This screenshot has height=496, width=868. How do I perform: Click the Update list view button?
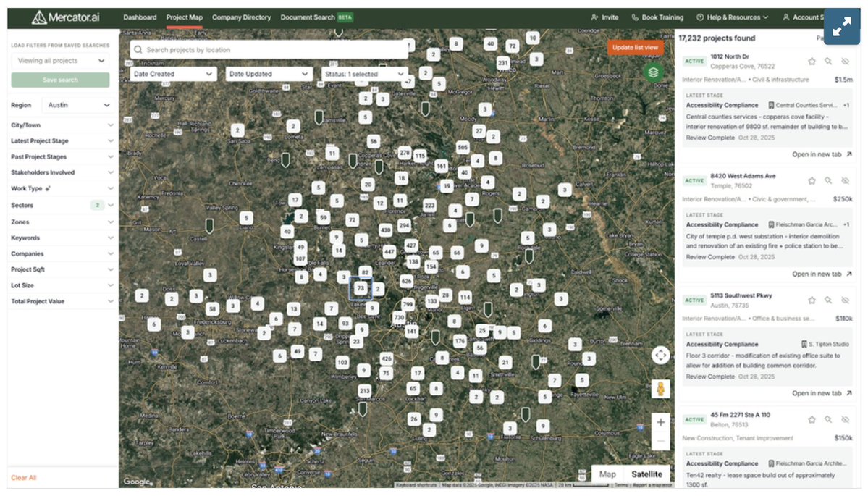coord(634,47)
